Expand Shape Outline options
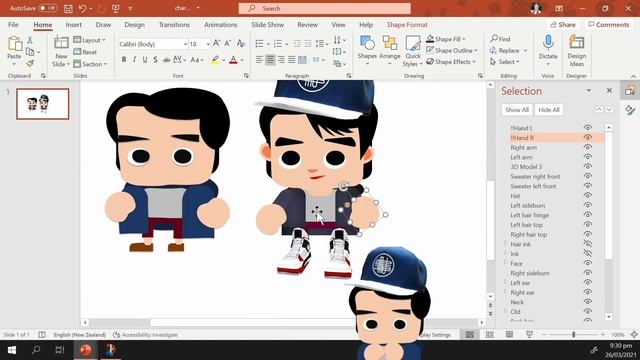Screen dimensions: 640x360 pyautogui.click(x=476, y=51)
